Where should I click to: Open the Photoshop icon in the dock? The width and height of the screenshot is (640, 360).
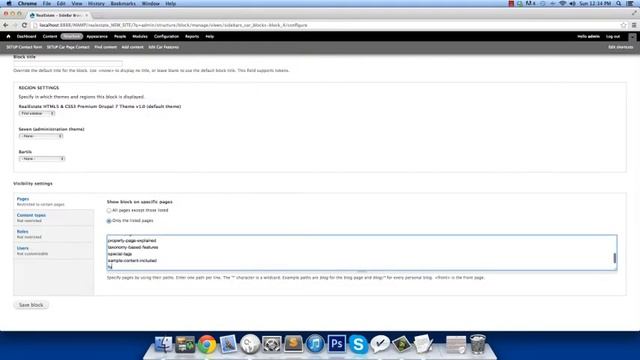(336, 344)
